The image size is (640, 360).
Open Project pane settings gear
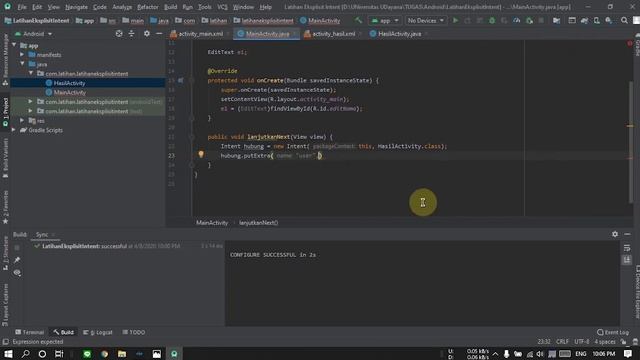[x=147, y=34]
